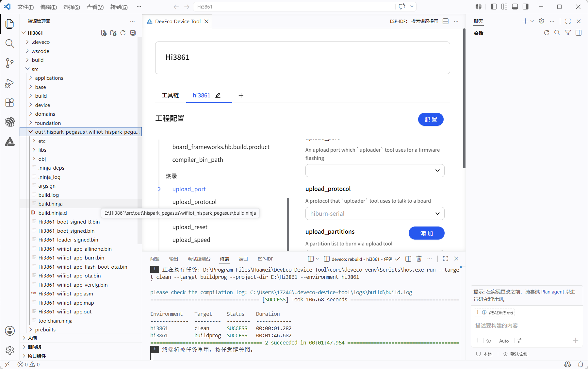
Task: Search chat sessions with magnifier icon
Action: pos(557,33)
